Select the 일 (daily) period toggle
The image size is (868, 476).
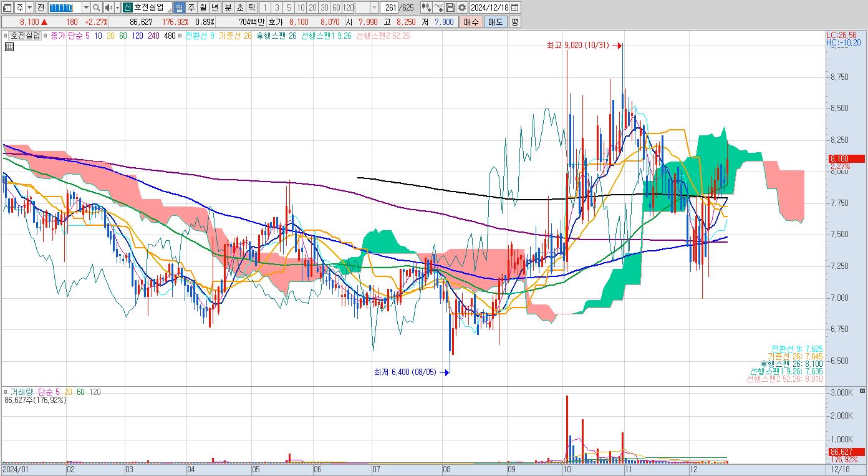click(179, 7)
